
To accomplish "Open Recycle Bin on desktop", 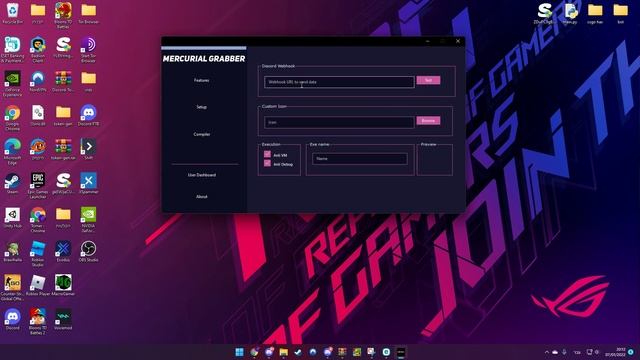I will coord(13,13).
